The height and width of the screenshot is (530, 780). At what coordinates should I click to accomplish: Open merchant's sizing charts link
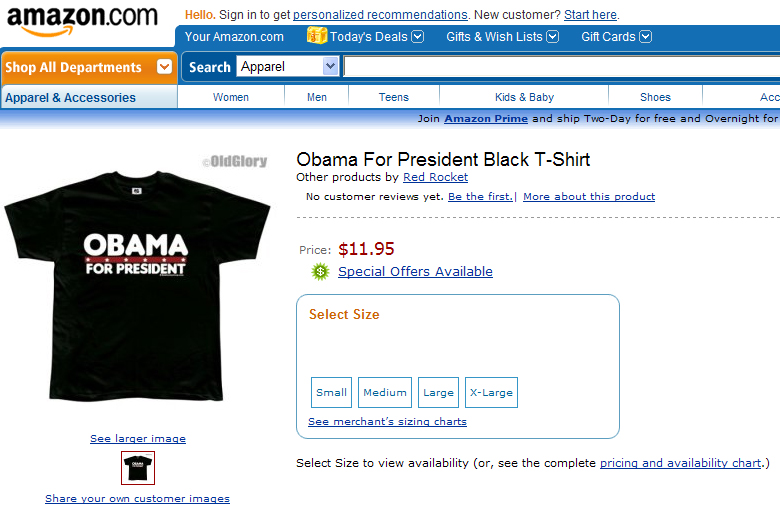387,422
